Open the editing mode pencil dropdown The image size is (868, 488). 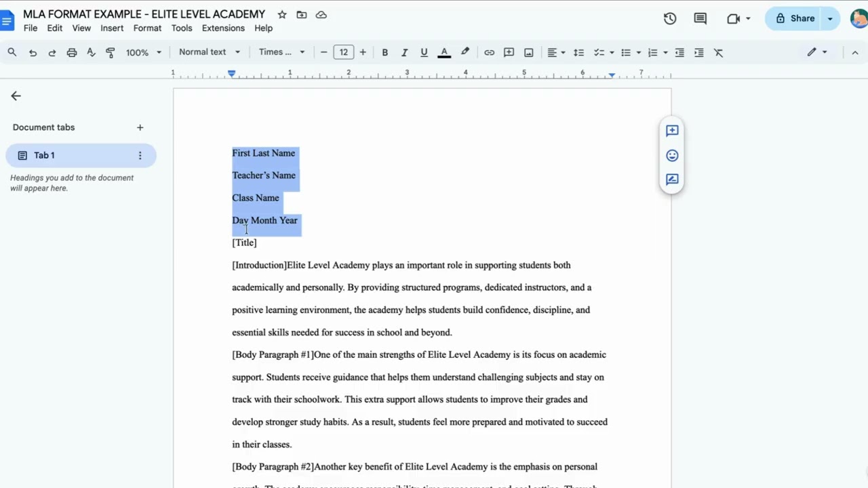click(x=816, y=52)
